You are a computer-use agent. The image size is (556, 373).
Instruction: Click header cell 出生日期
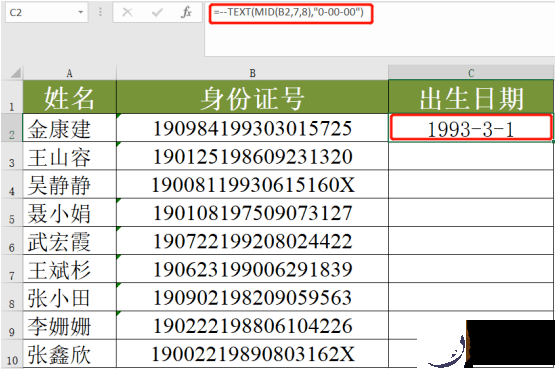point(471,97)
